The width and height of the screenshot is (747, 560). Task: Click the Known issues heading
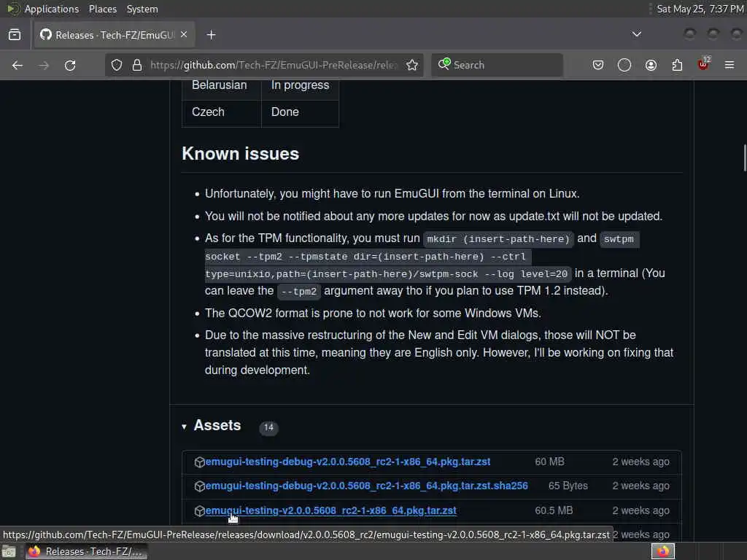click(241, 154)
